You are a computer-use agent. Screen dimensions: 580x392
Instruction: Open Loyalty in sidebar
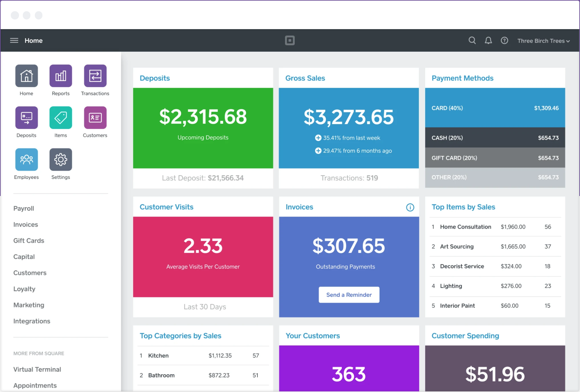(x=24, y=289)
